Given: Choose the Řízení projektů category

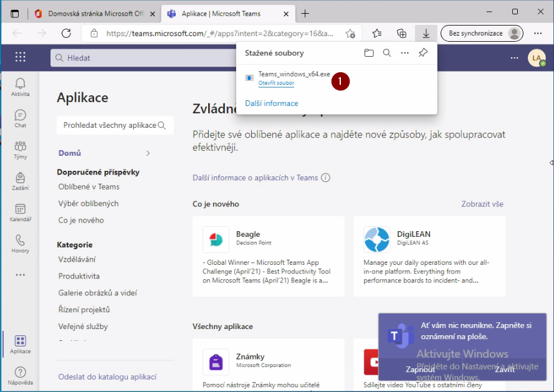Looking at the screenshot, I should [x=84, y=310].
